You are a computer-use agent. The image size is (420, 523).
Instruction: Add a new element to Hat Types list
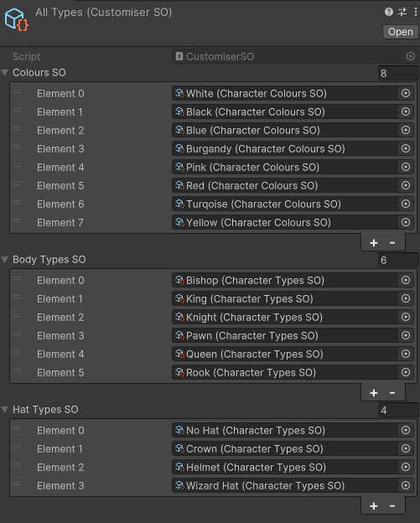coord(374,506)
